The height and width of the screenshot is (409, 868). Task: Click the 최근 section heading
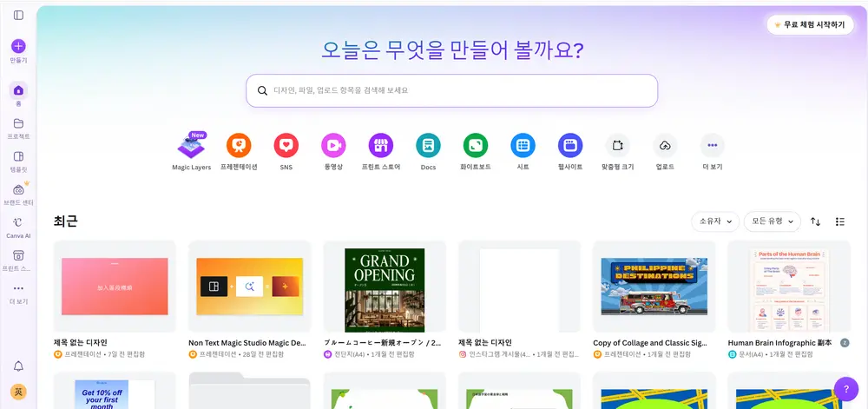66,221
